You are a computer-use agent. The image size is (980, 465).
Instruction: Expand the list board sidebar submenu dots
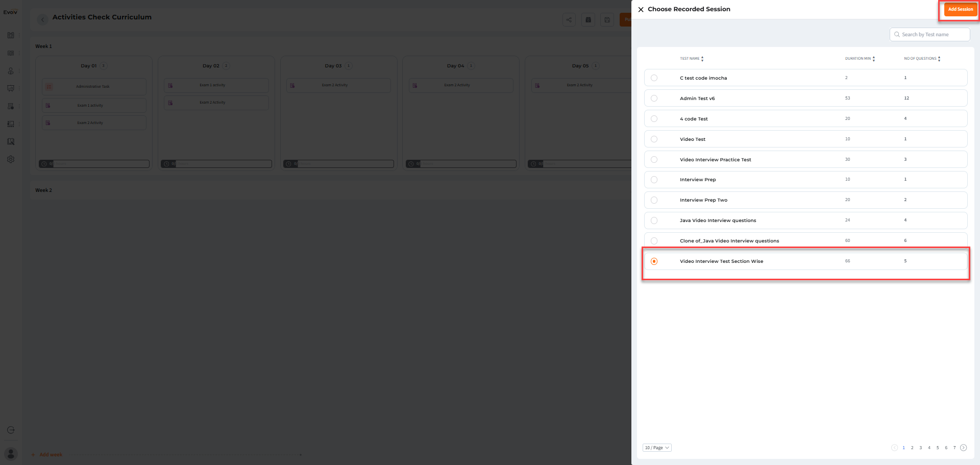pyautogui.click(x=19, y=124)
